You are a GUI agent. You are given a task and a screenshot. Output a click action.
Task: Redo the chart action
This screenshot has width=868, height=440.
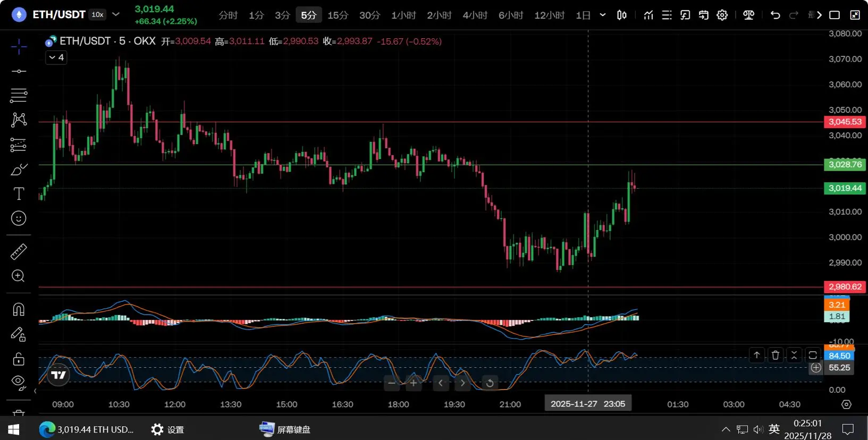pyautogui.click(x=794, y=15)
